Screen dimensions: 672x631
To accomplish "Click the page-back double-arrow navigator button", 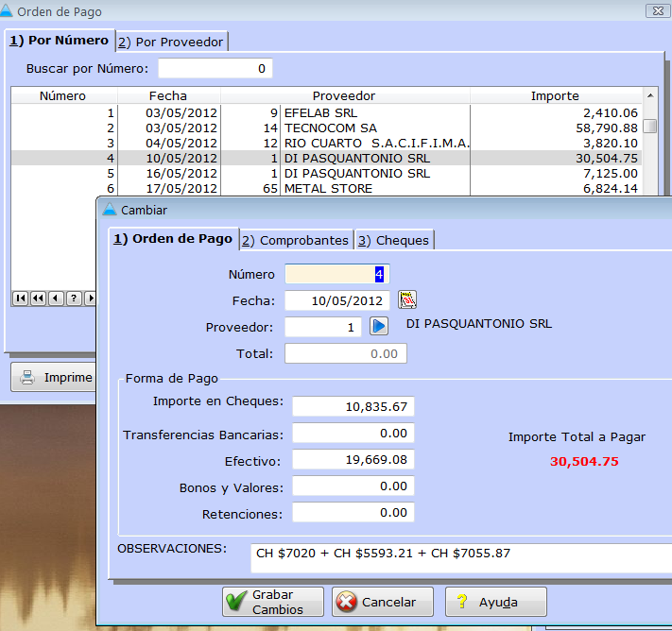I will [38, 298].
